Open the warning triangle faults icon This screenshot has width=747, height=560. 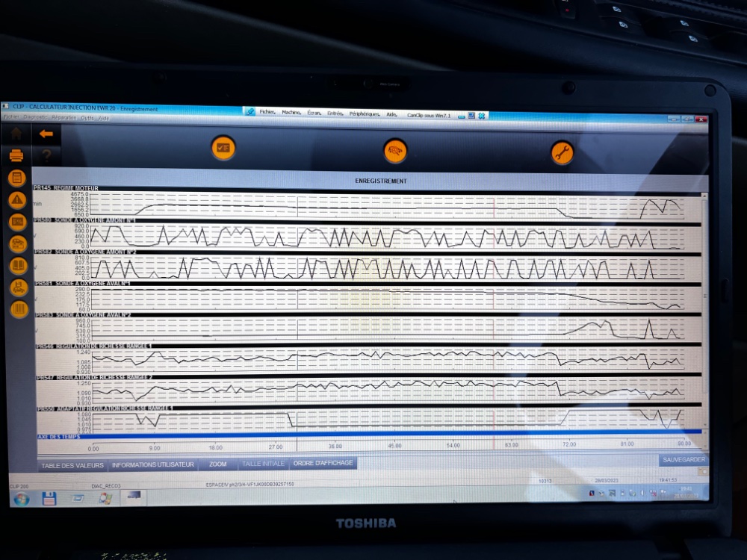pos(17,200)
